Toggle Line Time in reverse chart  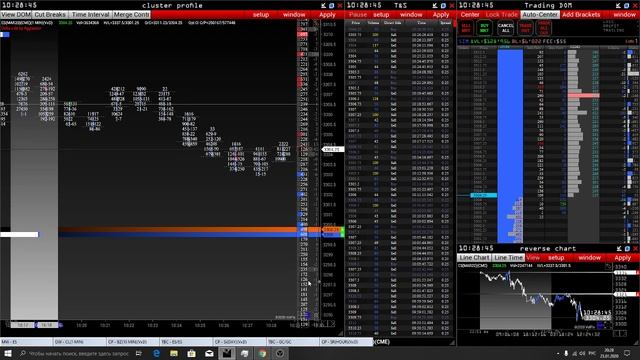coord(508,258)
